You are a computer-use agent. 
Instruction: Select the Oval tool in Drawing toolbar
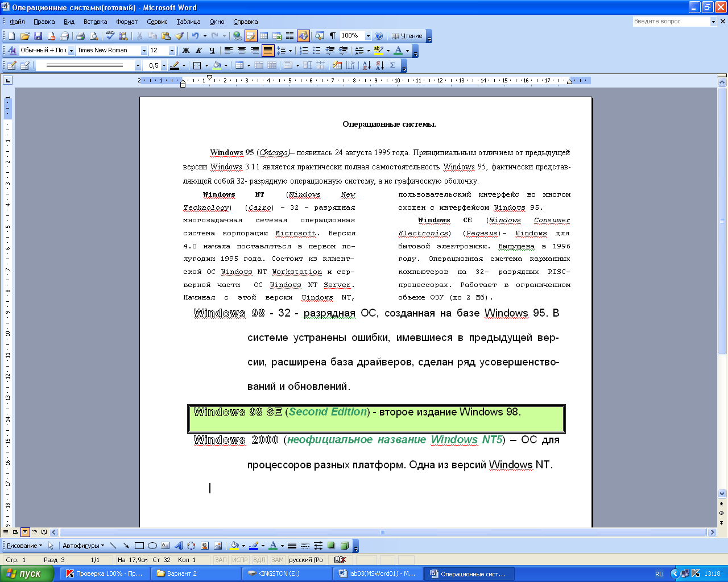pos(152,546)
